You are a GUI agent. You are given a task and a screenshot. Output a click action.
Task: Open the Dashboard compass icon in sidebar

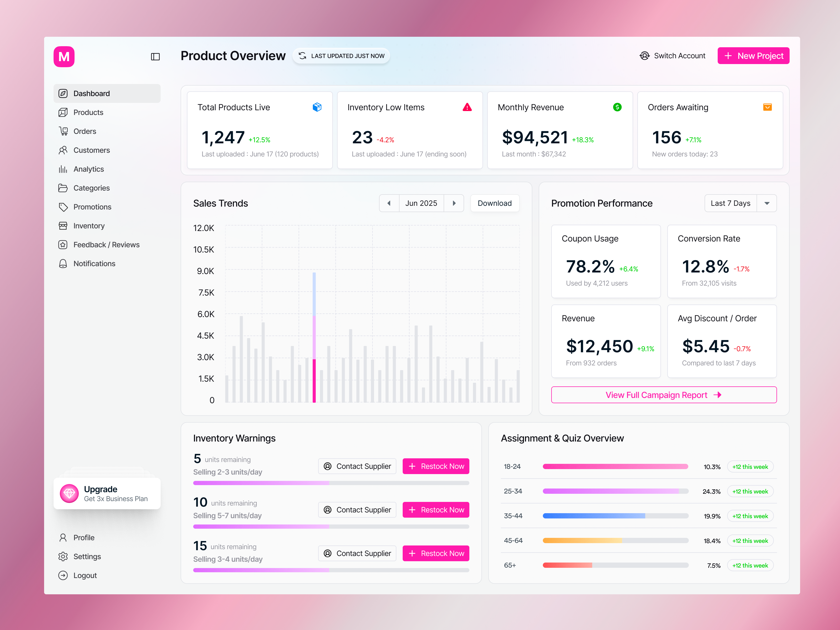pyautogui.click(x=63, y=93)
